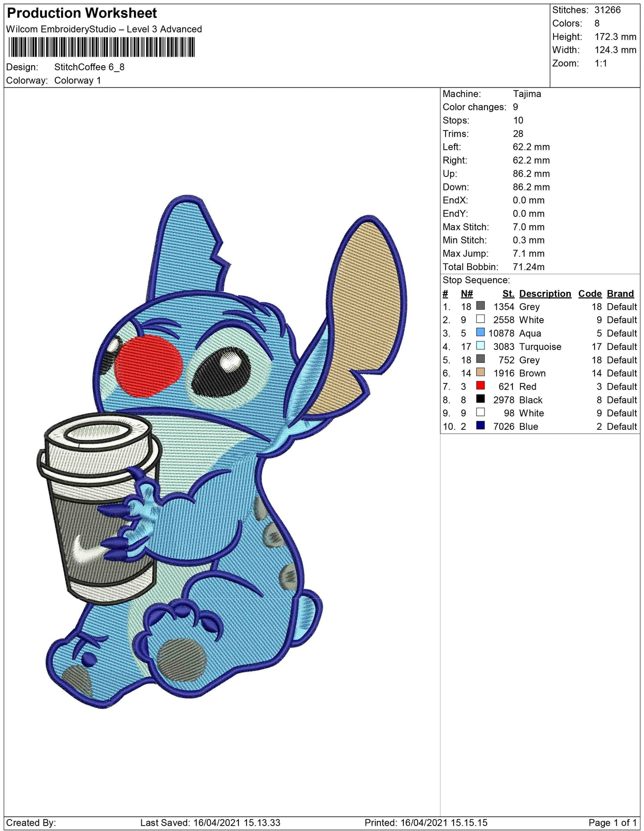Click the Stitch coffee embroidery design preview

tap(222, 451)
